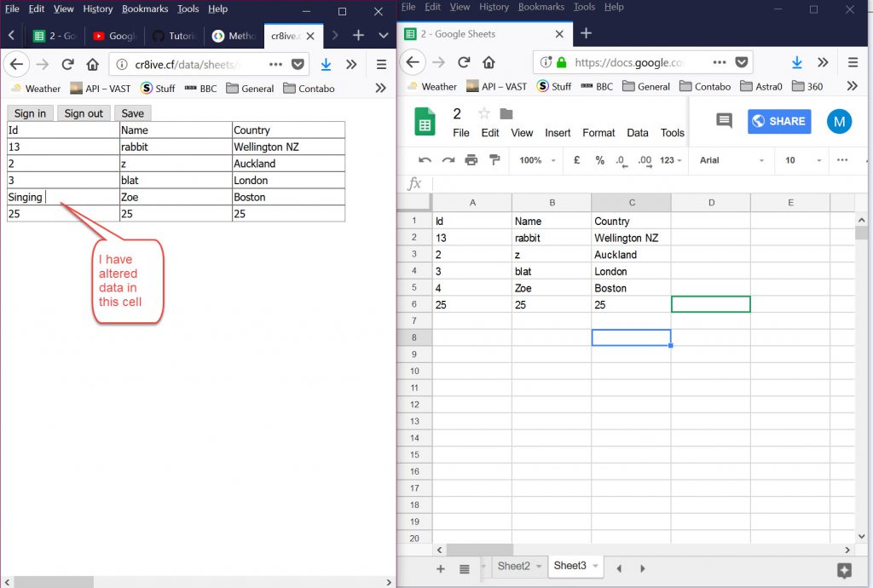Open the all sheets list icon
Viewport: 873px width, 588px height.
(x=464, y=568)
